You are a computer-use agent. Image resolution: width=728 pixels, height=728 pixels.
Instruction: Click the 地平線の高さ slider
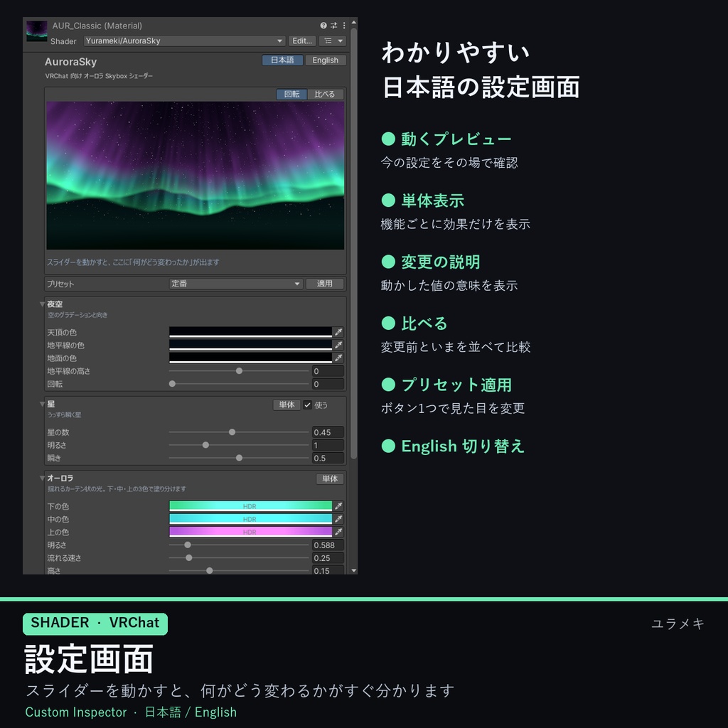tap(239, 371)
